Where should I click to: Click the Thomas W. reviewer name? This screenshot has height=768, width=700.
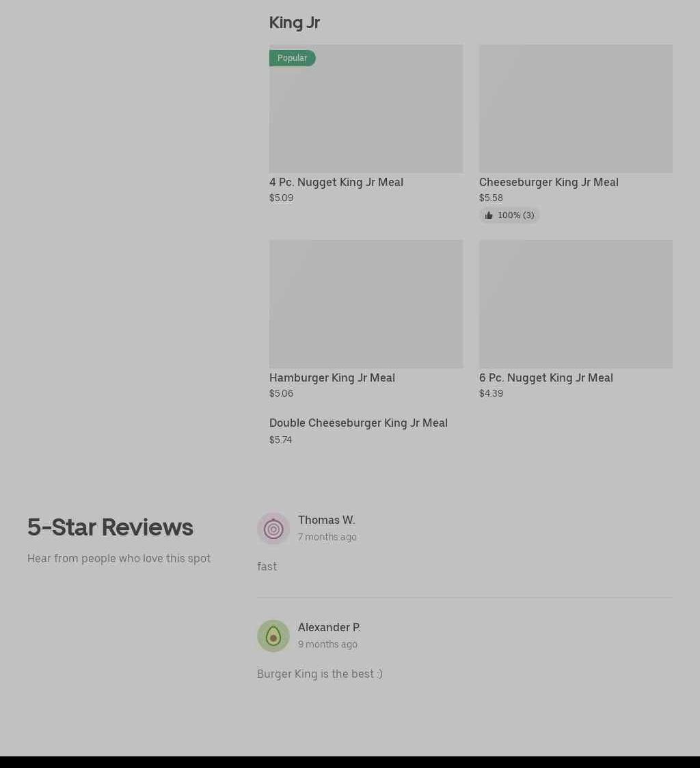tap(327, 520)
